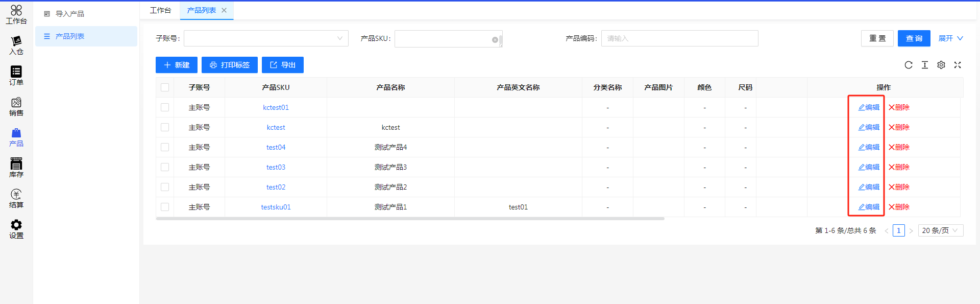The image size is (980, 304).
Task: Click the table refresh icon
Action: click(x=909, y=65)
